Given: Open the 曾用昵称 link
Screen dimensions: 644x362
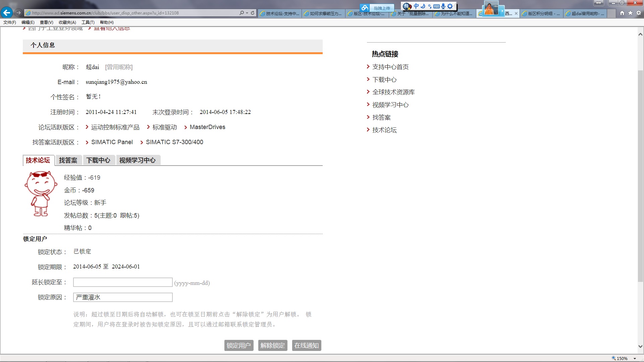Looking at the screenshot, I should 119,67.
